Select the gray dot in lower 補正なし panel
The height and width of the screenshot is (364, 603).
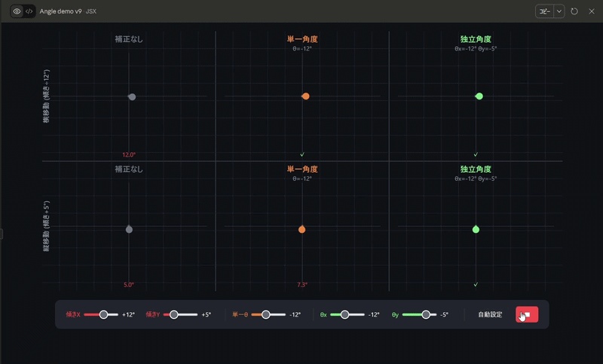(129, 229)
